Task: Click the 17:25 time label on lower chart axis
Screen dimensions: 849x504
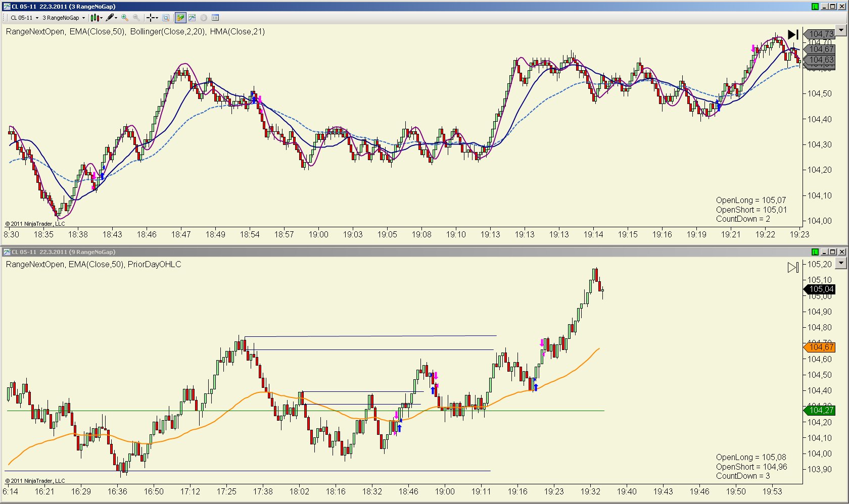Action: [x=226, y=491]
